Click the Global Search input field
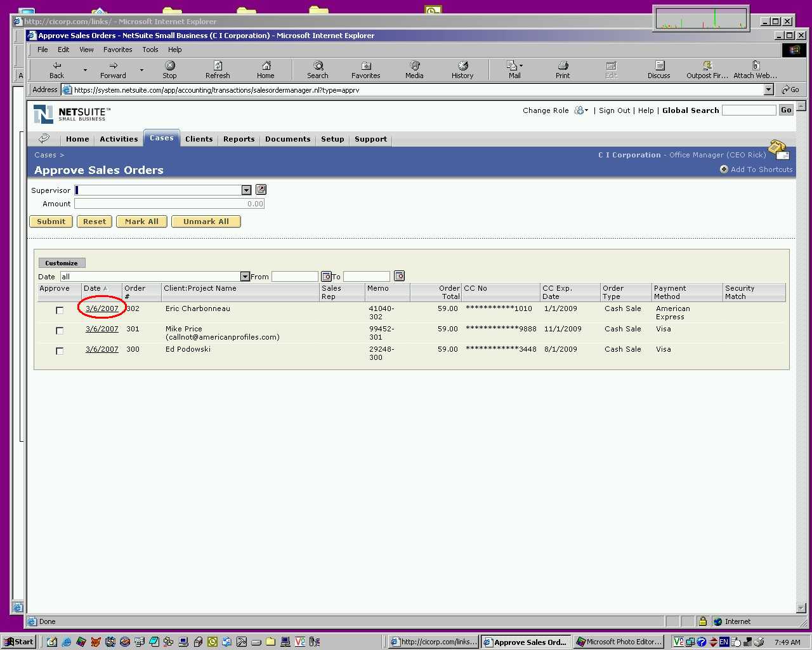The height and width of the screenshot is (650, 812). (x=749, y=110)
